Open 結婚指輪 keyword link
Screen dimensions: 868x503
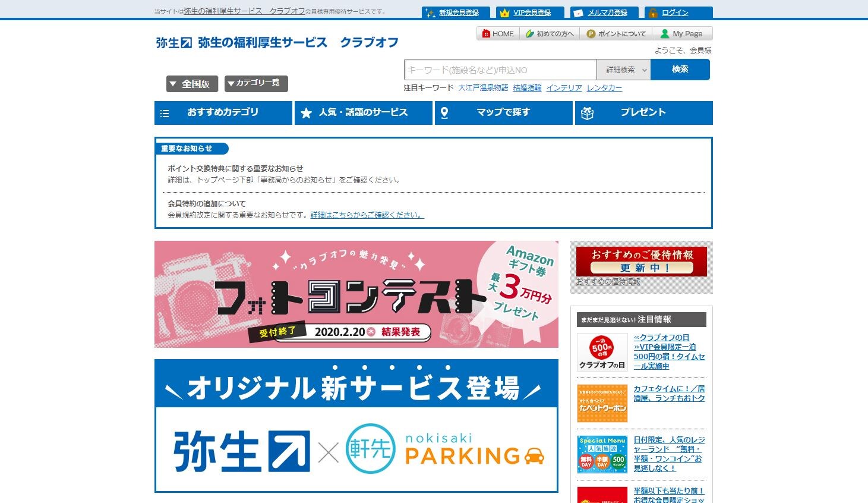pyautogui.click(x=528, y=87)
